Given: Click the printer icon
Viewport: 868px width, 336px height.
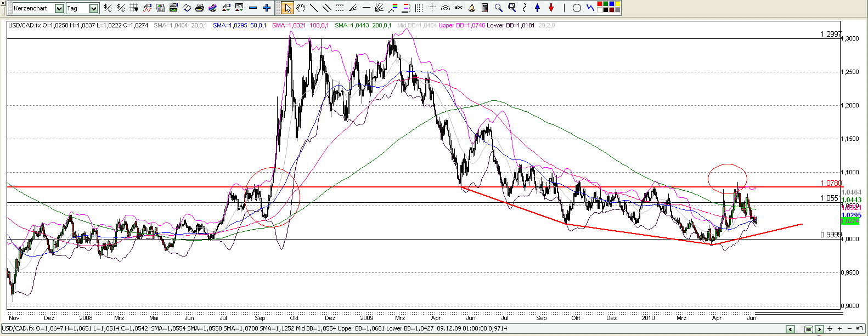Looking at the screenshot, I should pyautogui.click(x=200, y=8).
